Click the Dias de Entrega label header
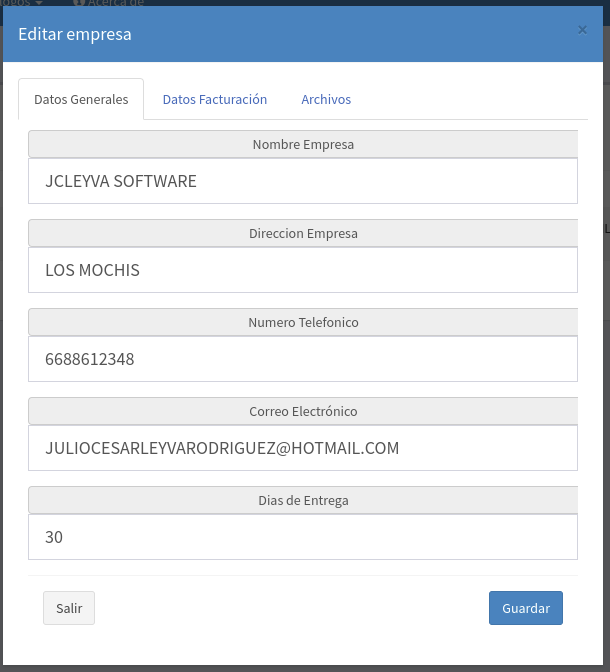Viewport: 610px width, 672px height. pyautogui.click(x=303, y=500)
